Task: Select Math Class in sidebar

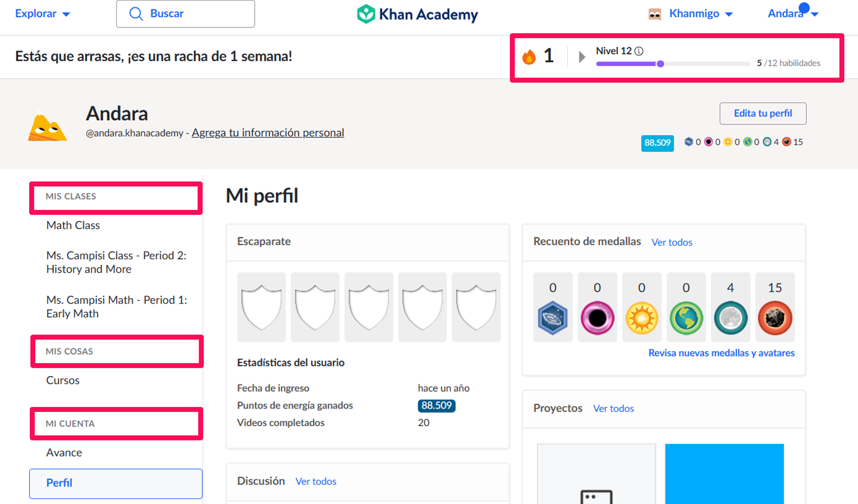Action: tap(73, 225)
